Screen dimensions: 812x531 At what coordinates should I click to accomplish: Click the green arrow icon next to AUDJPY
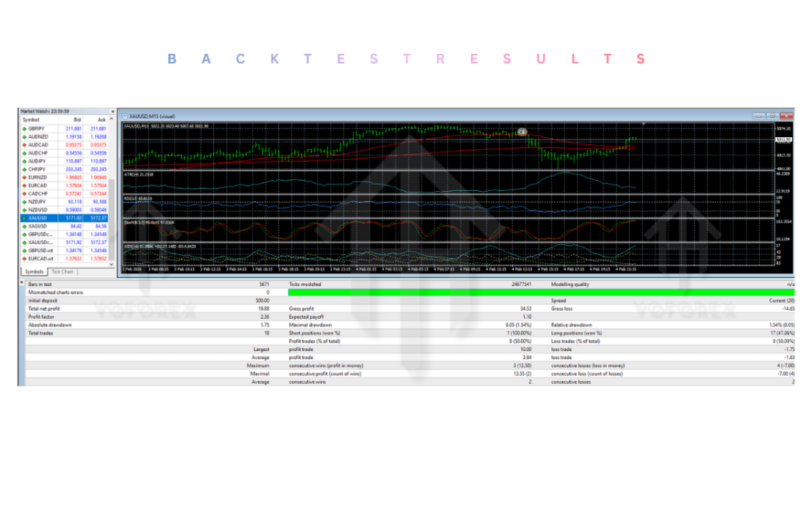pos(25,161)
